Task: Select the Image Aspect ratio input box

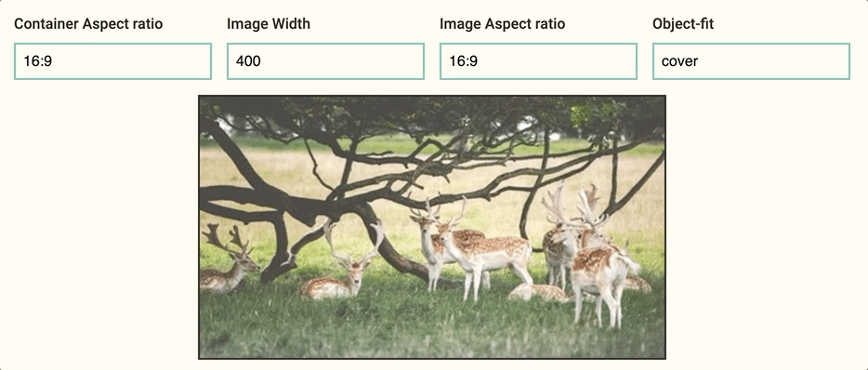Action: click(538, 61)
